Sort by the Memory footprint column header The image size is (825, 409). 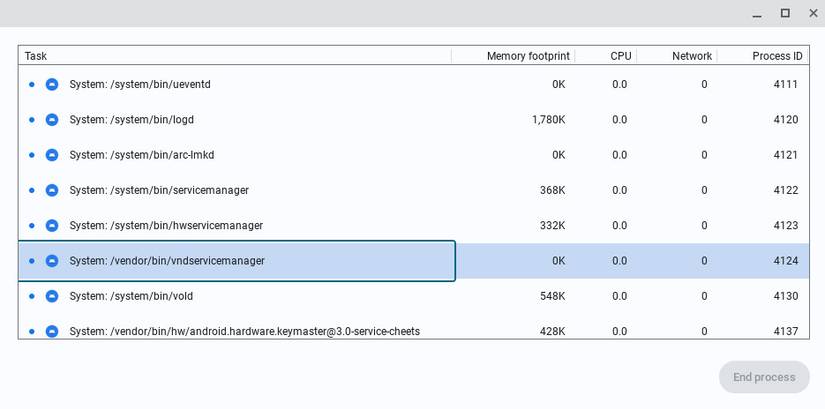[526, 56]
